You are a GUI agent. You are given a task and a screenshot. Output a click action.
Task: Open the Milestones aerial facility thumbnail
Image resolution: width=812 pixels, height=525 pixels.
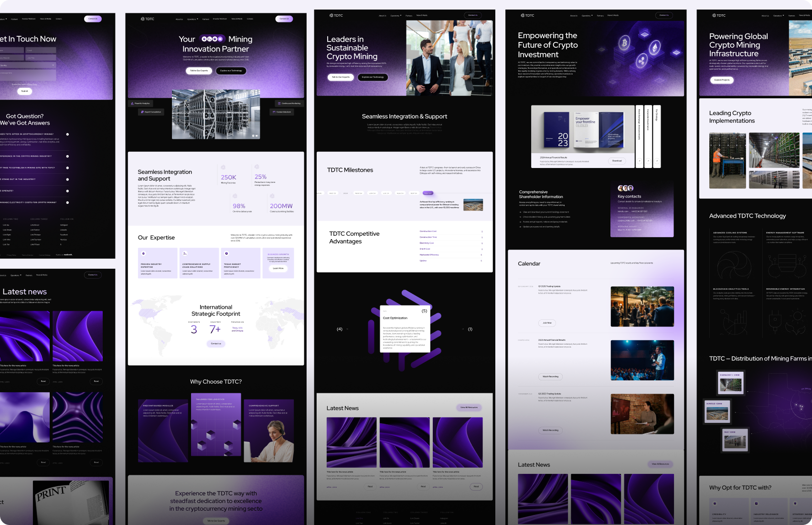coord(473,205)
